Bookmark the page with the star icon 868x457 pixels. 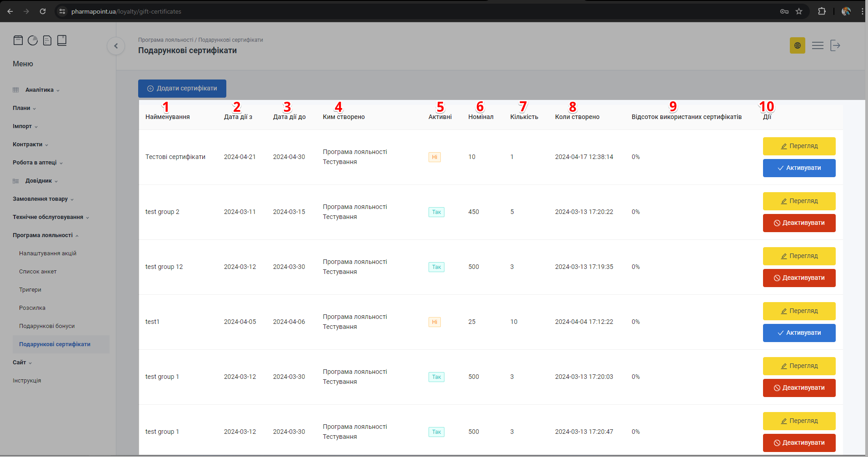coord(799,11)
